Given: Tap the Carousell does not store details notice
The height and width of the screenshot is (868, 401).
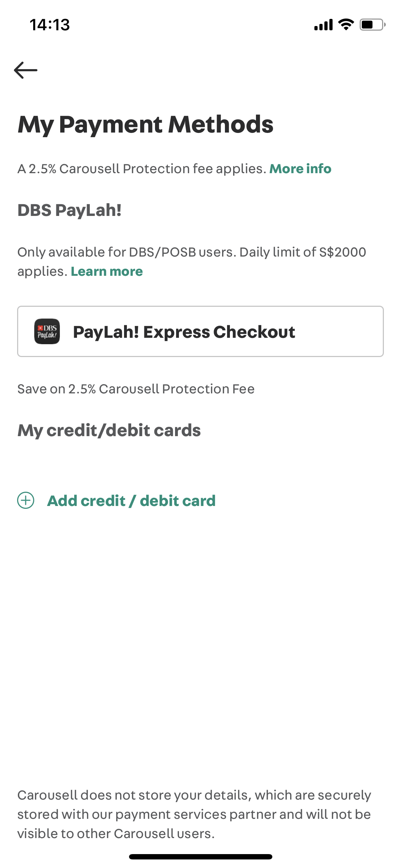Looking at the screenshot, I should pyautogui.click(x=194, y=814).
